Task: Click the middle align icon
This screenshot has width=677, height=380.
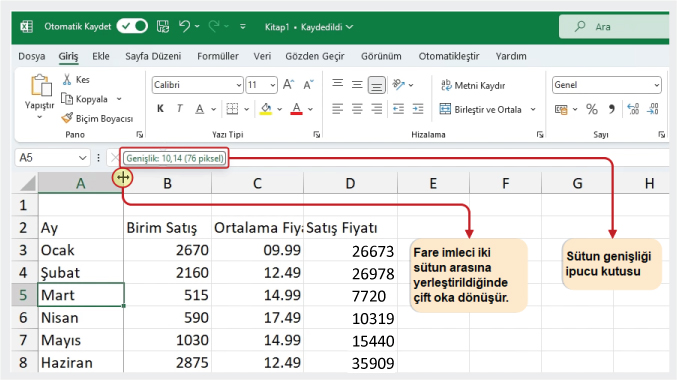Action: tap(357, 84)
